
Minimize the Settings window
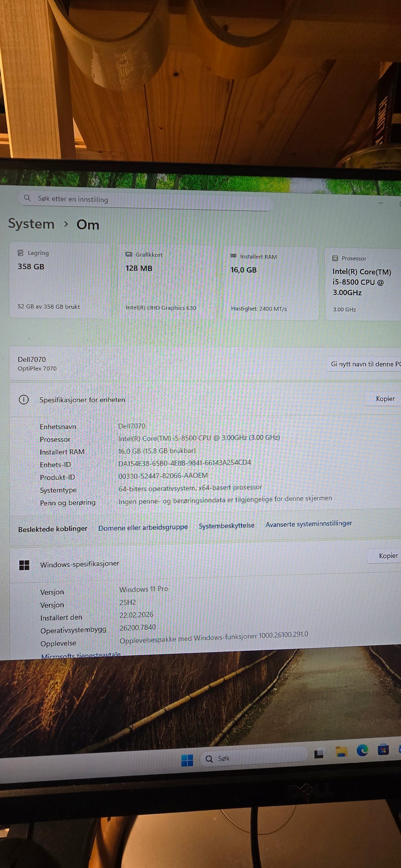click(x=381, y=203)
